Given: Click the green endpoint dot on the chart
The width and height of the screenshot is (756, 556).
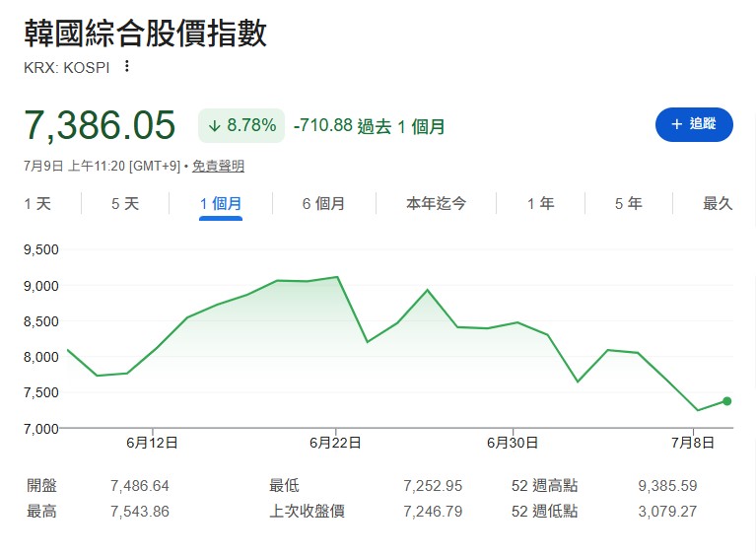Looking at the screenshot, I should [x=727, y=401].
